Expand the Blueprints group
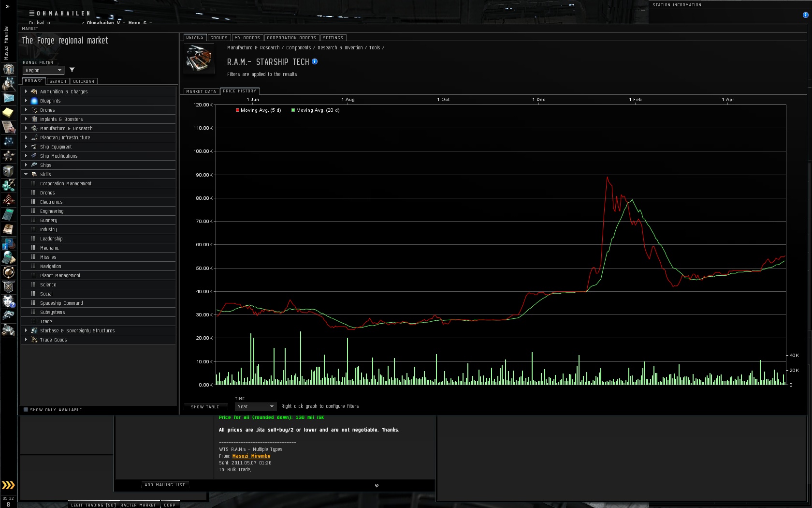The height and width of the screenshot is (508, 812). click(x=26, y=101)
